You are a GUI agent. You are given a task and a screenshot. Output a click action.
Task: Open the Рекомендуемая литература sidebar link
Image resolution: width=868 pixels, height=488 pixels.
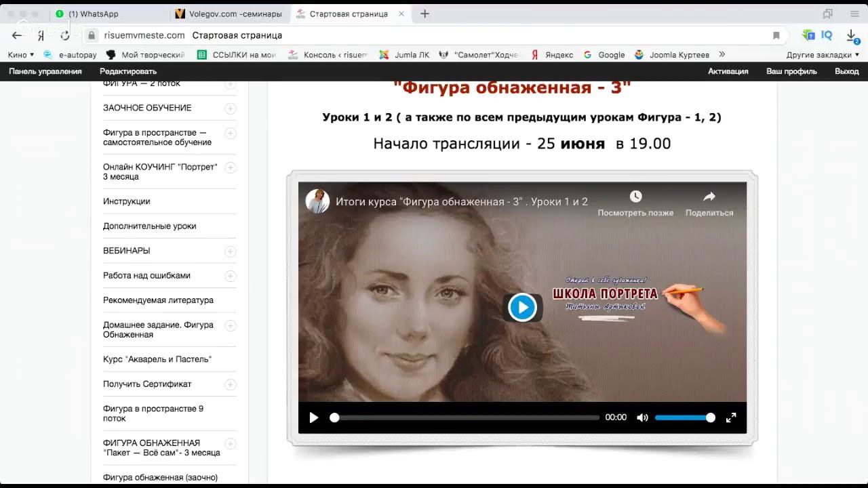[158, 300]
